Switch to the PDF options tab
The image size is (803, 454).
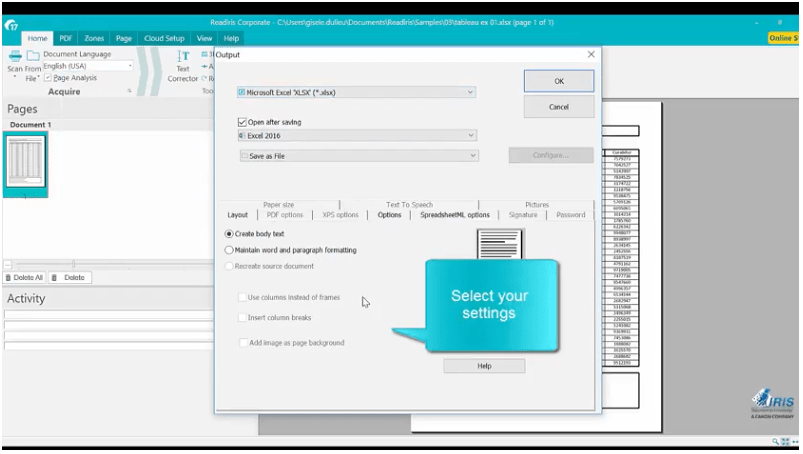285,215
